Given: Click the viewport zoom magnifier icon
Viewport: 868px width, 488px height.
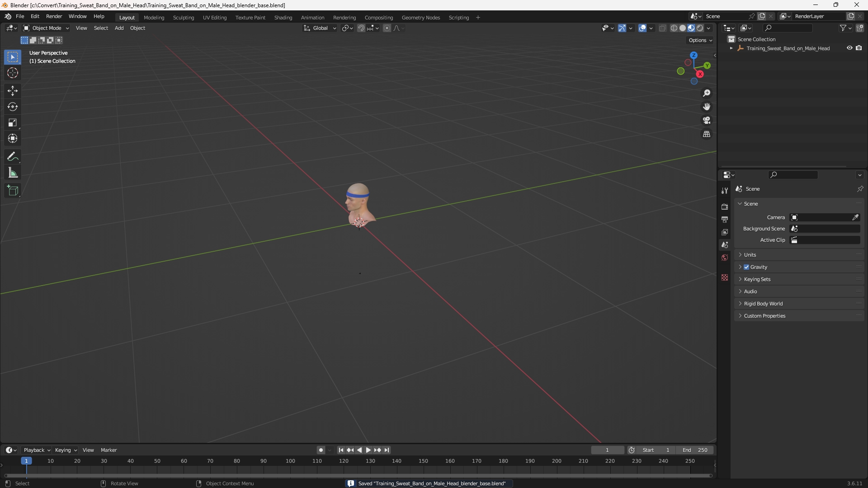Looking at the screenshot, I should coord(706,93).
